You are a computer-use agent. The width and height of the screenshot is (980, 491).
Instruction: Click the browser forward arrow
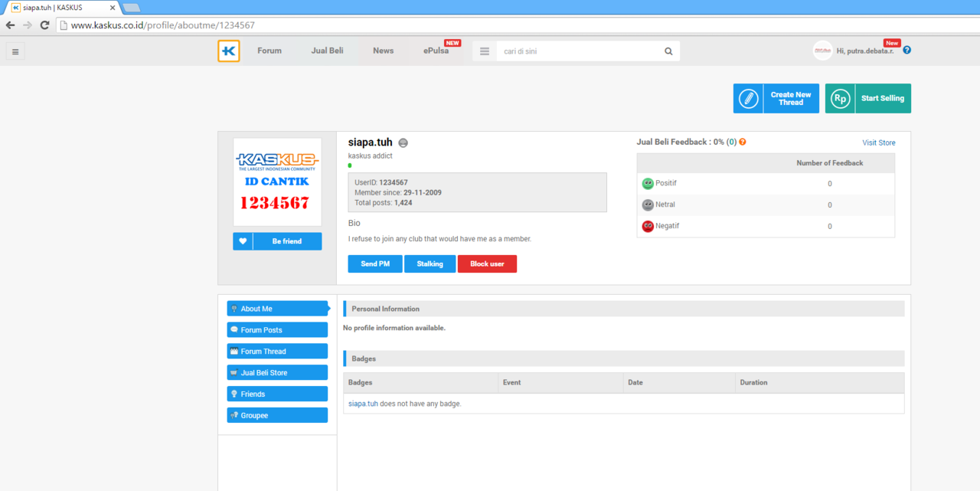pyautogui.click(x=28, y=25)
